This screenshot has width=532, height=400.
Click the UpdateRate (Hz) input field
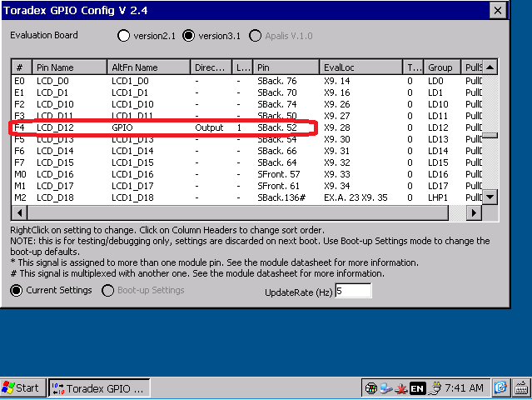[353, 291]
